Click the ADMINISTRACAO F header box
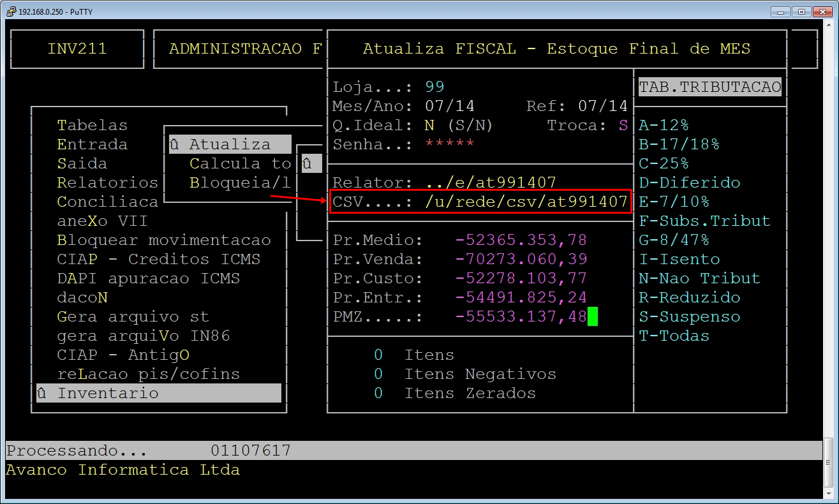 point(241,48)
